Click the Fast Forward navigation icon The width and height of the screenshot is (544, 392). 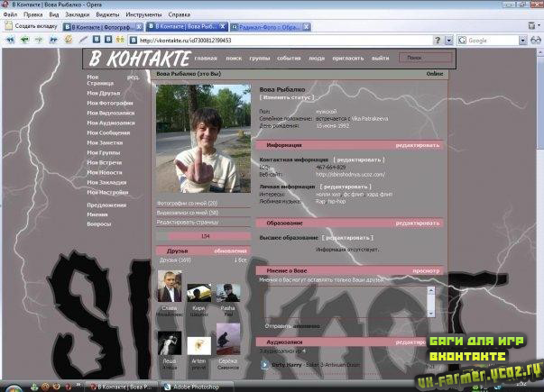(53, 40)
